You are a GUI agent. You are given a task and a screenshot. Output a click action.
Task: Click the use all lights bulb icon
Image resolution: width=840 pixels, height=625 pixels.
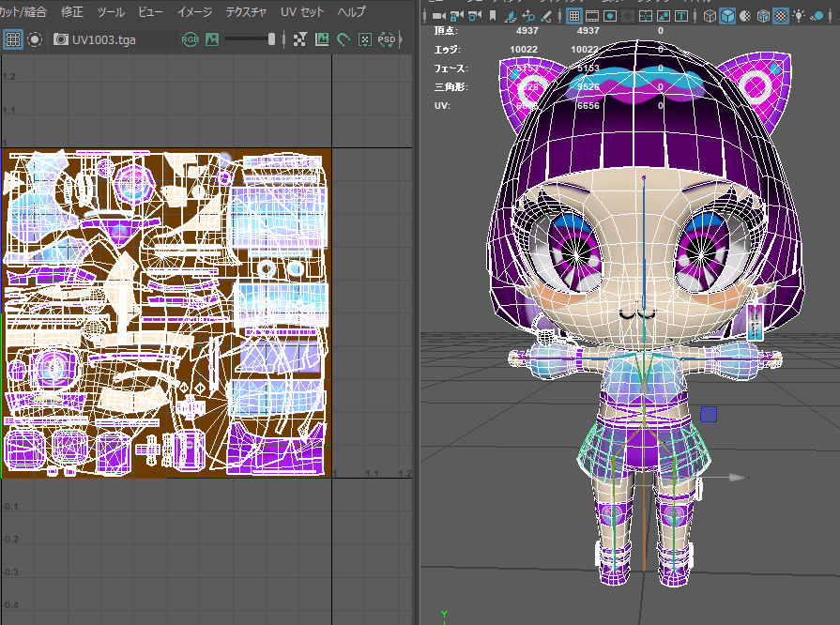pyautogui.click(x=799, y=16)
